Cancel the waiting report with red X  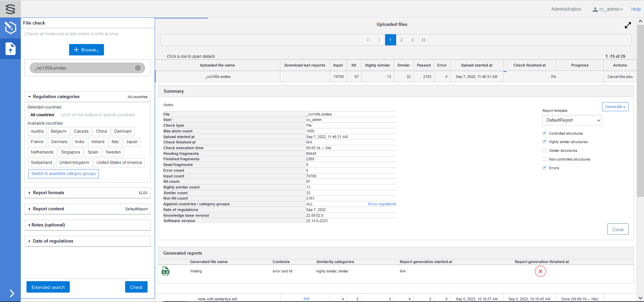(x=540, y=271)
